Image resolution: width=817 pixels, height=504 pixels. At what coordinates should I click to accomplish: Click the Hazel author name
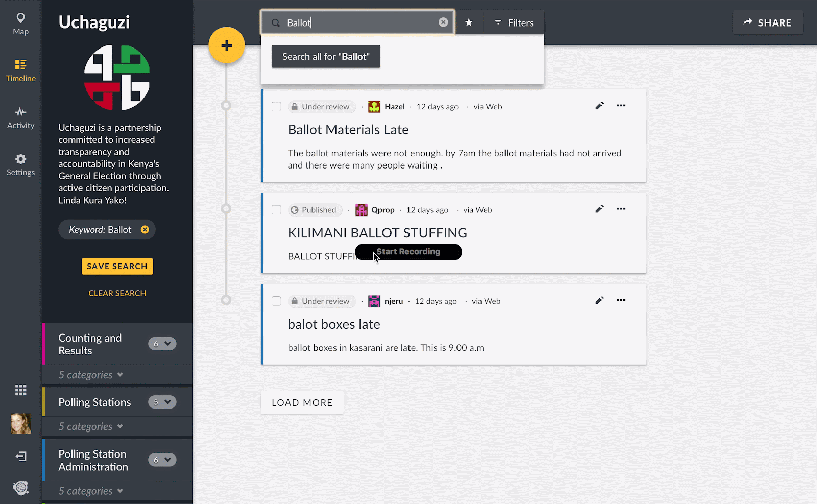(394, 107)
